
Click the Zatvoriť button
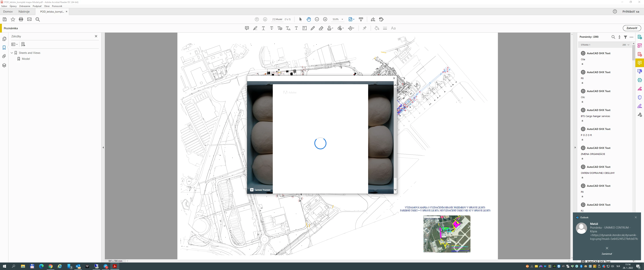[632, 28]
